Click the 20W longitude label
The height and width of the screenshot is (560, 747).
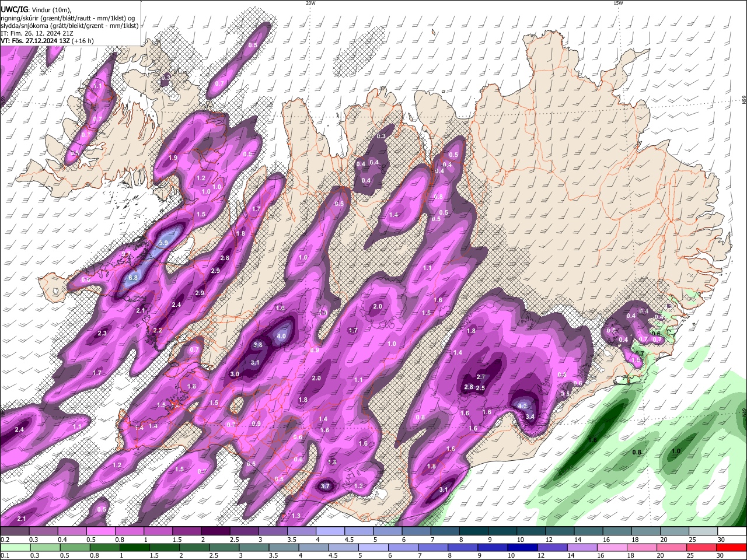tap(310, 3)
